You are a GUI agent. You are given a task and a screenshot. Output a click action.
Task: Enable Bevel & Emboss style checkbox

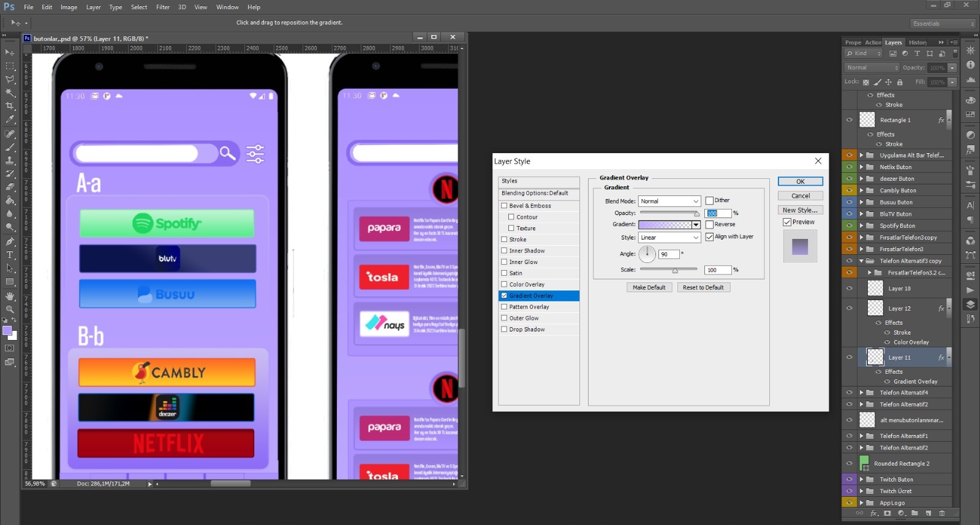pos(504,206)
